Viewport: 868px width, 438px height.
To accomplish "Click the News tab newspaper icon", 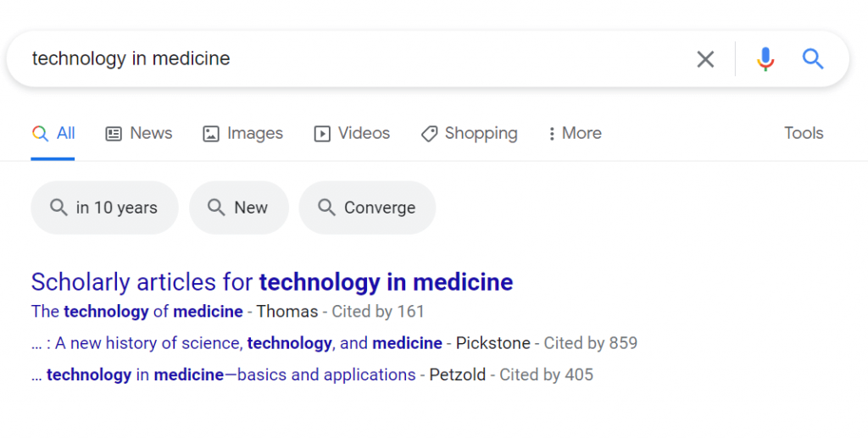I will pyautogui.click(x=114, y=134).
